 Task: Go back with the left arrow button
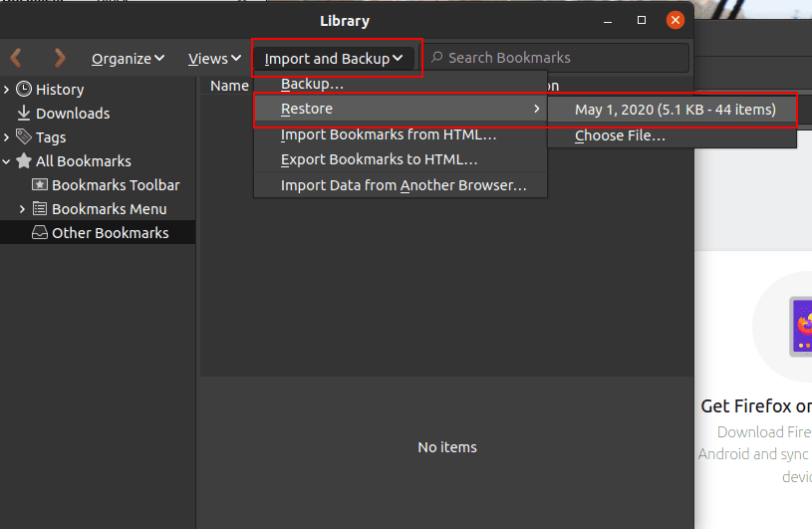click(x=16, y=58)
